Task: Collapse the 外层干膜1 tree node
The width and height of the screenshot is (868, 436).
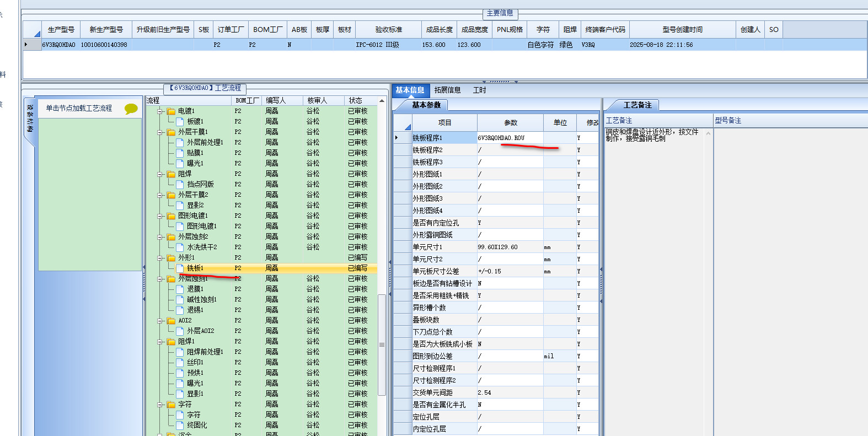Action: (160, 132)
